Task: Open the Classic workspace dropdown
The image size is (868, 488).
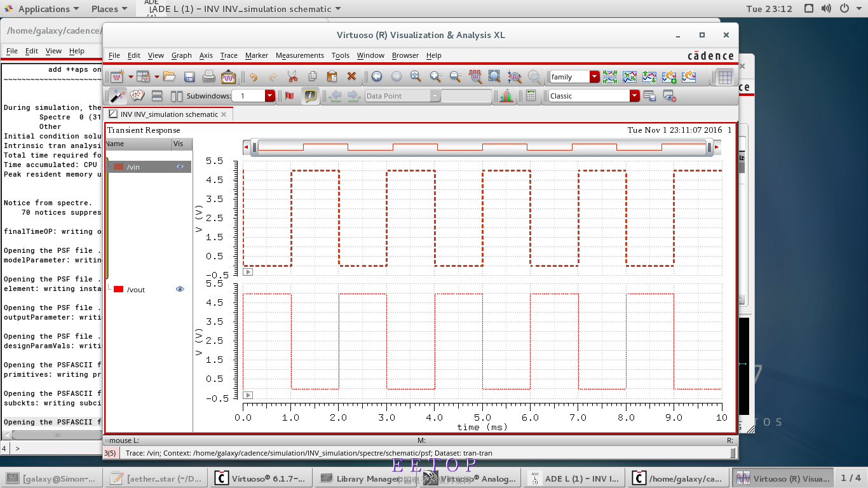Action: (634, 96)
